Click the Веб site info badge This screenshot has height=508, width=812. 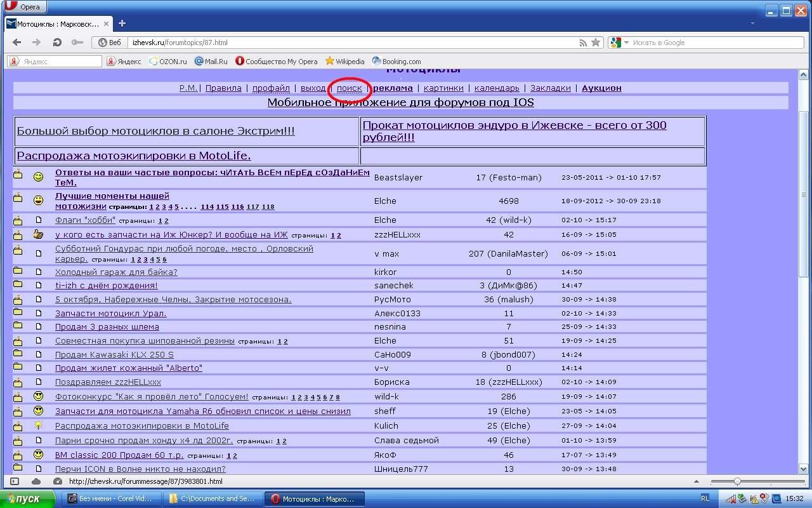tap(109, 43)
